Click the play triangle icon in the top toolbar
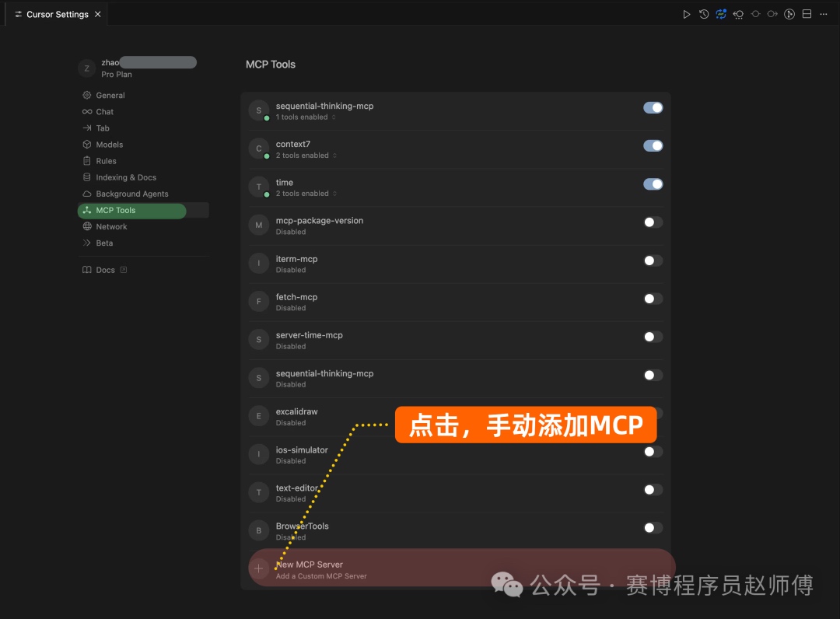The height and width of the screenshot is (619, 840). 686,15
